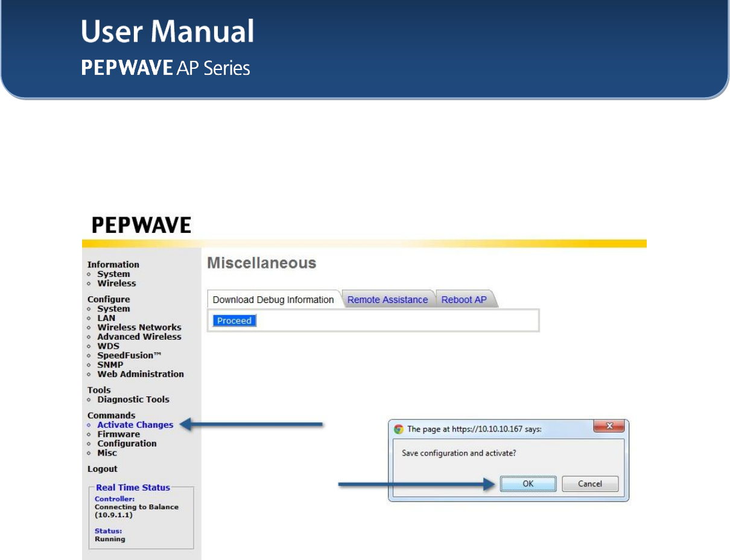Open System under Information section
Screen dimensions: 730x560
(113, 274)
